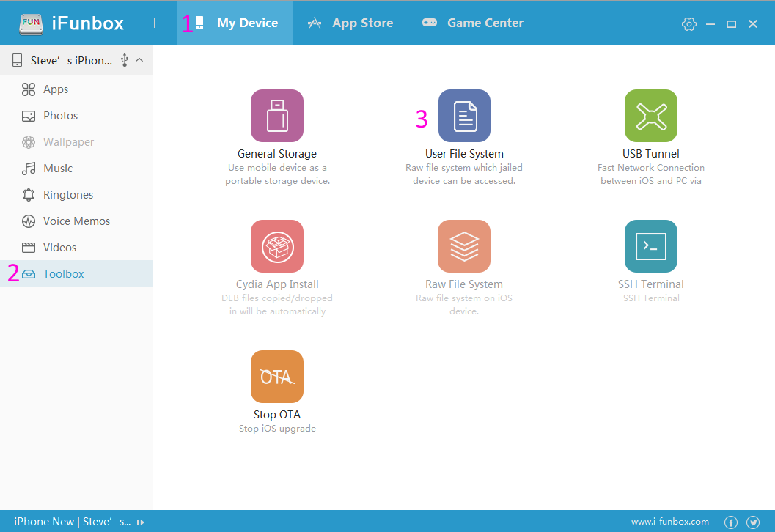This screenshot has width=775, height=532.
Task: Open settings via the gear icon
Action: click(689, 23)
